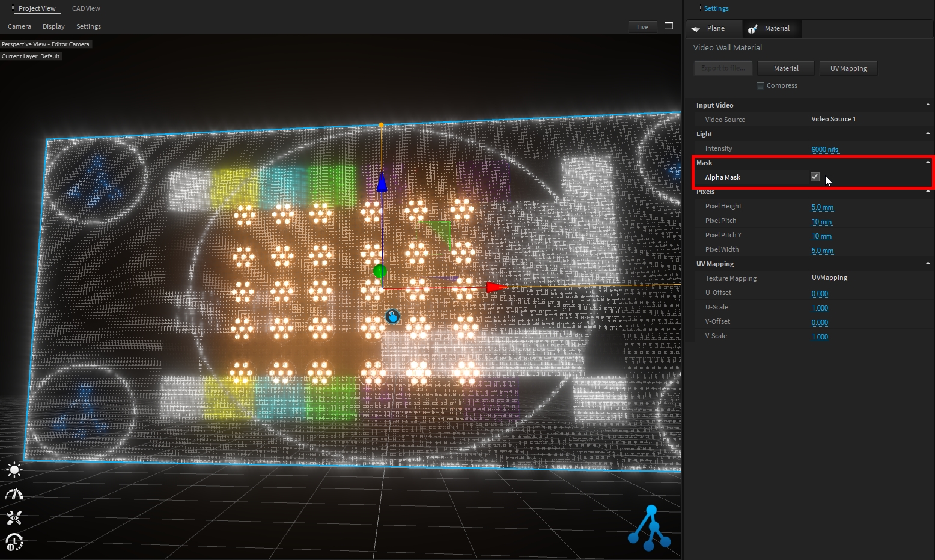935x560 pixels.
Task: Open the speedometer performance gauge icon
Action: [14, 495]
